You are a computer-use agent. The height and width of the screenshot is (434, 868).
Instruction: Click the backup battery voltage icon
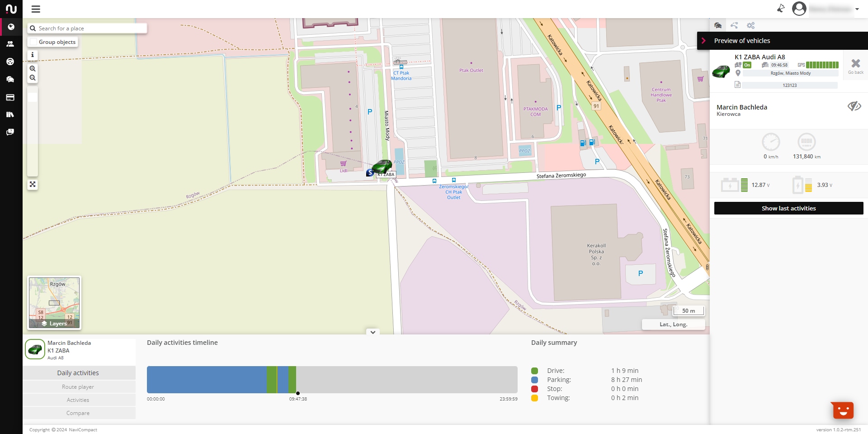click(x=797, y=185)
